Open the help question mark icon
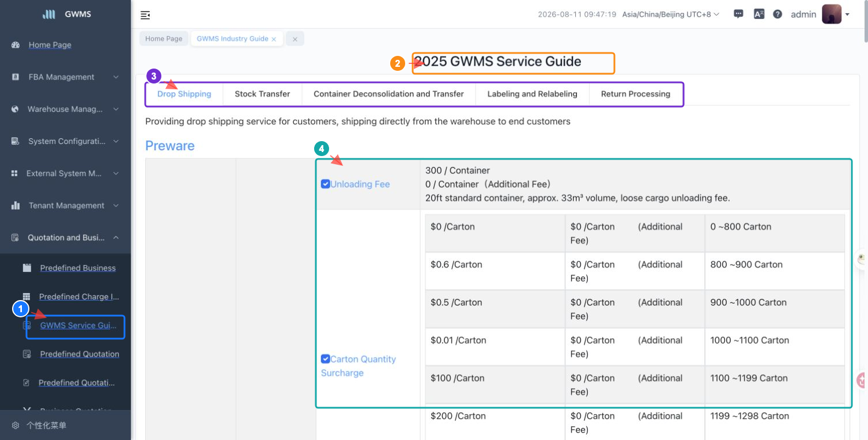This screenshot has height=440, width=868. (x=778, y=14)
